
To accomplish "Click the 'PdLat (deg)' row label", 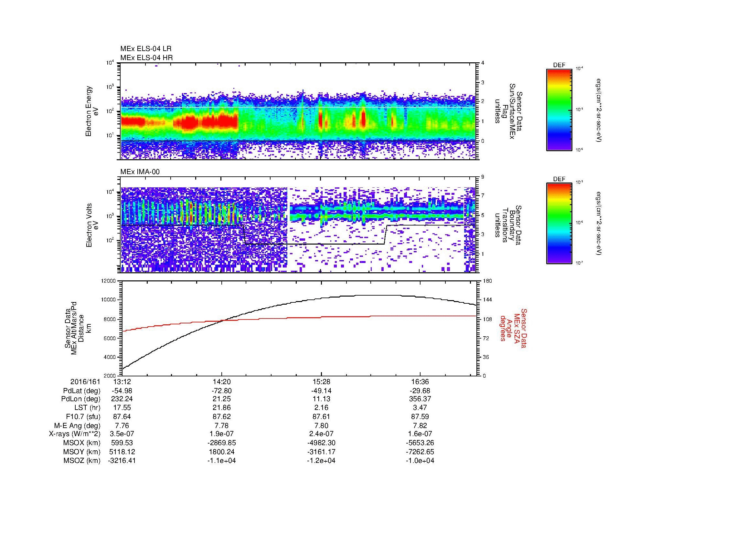I will coord(82,391).
